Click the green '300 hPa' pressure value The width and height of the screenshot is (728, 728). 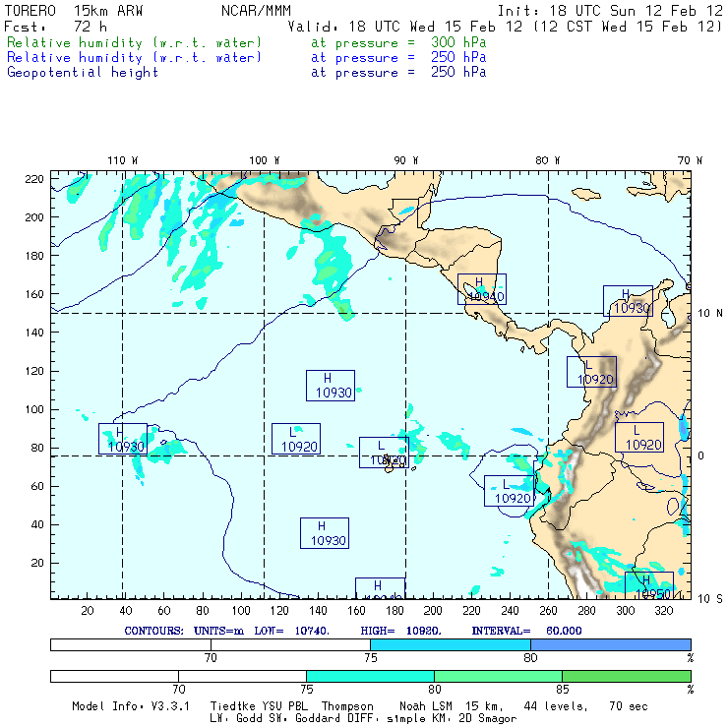coord(458,42)
